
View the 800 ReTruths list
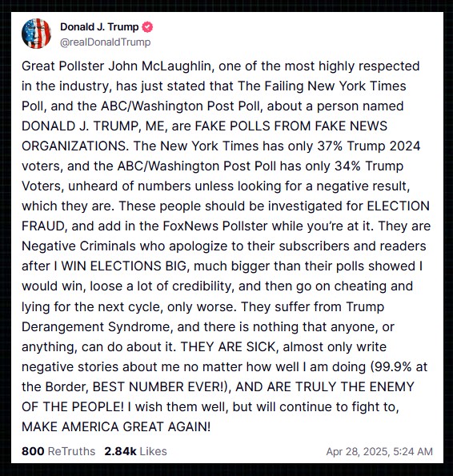[58, 451]
